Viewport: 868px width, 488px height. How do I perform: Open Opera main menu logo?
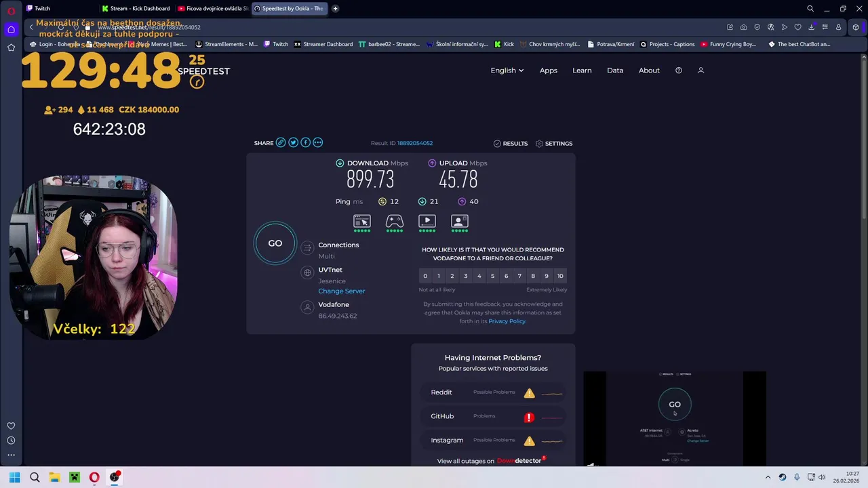pyautogui.click(x=11, y=10)
